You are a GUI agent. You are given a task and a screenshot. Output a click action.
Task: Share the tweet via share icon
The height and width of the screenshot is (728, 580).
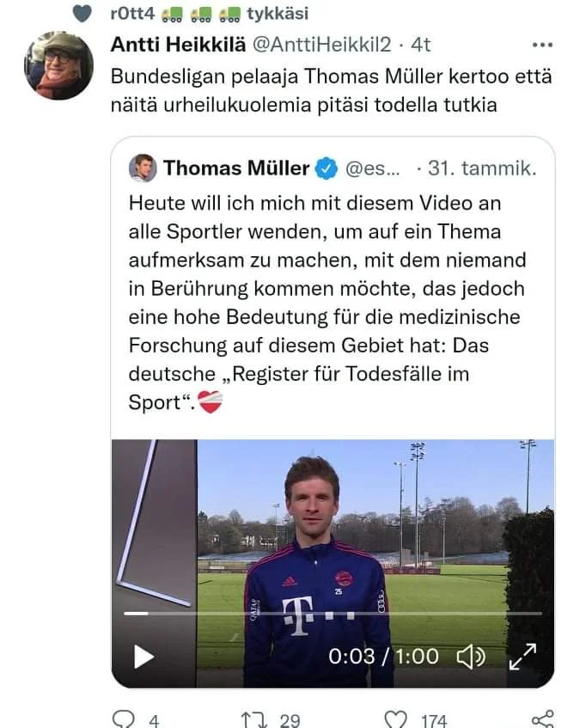tap(541, 719)
